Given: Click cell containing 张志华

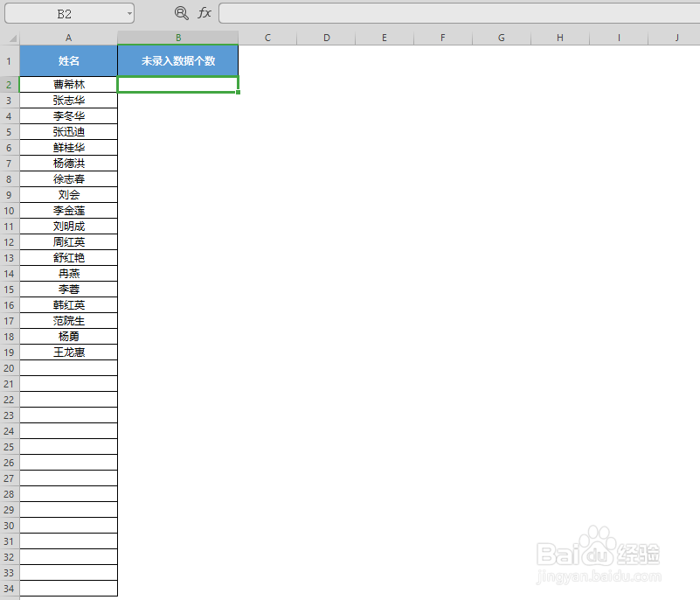Looking at the screenshot, I should (68, 100).
